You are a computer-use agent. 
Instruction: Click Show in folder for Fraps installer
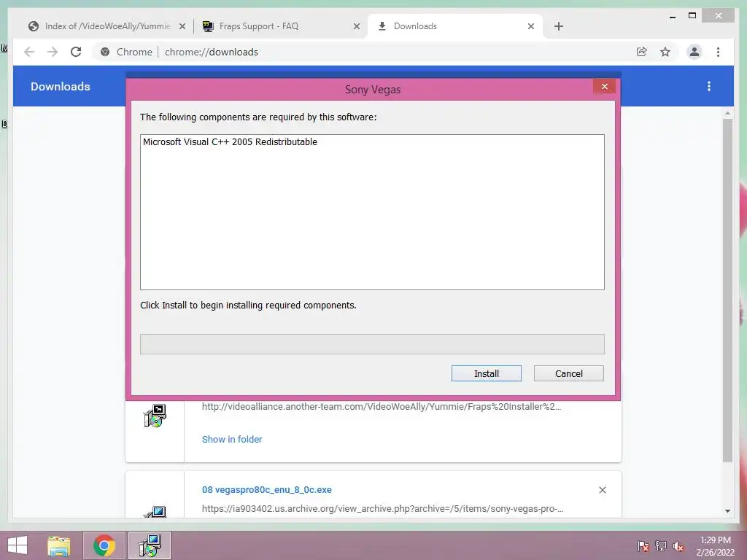click(231, 439)
